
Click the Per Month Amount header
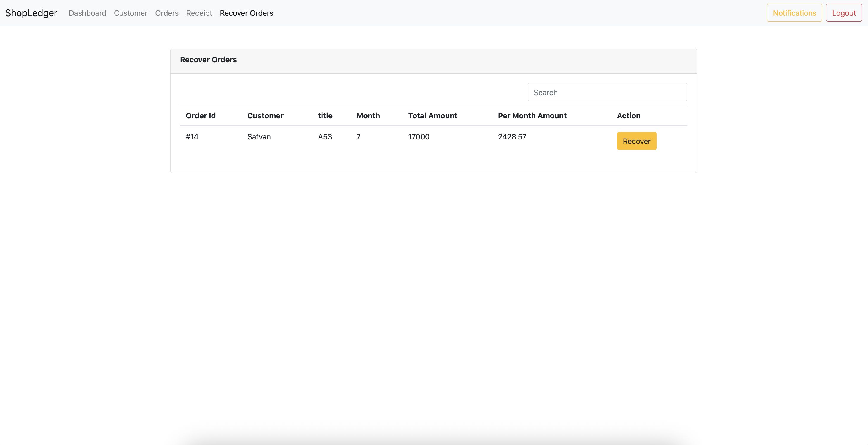532,115
